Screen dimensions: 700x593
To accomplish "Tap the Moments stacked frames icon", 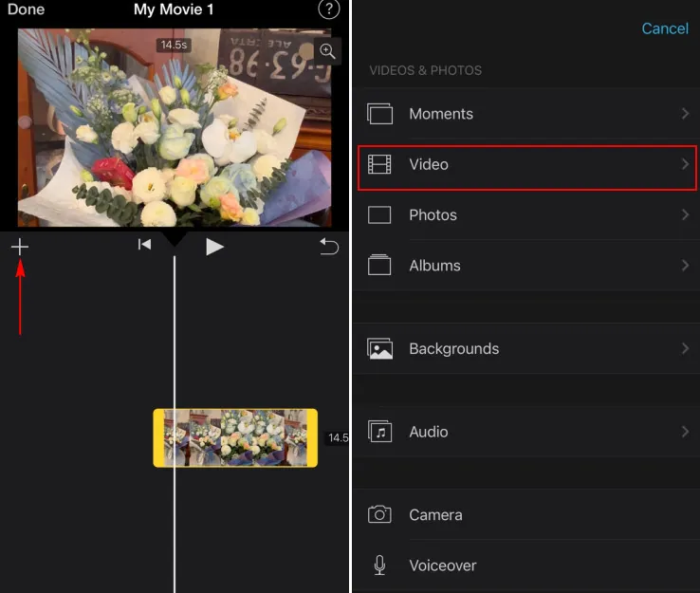I will (379, 114).
